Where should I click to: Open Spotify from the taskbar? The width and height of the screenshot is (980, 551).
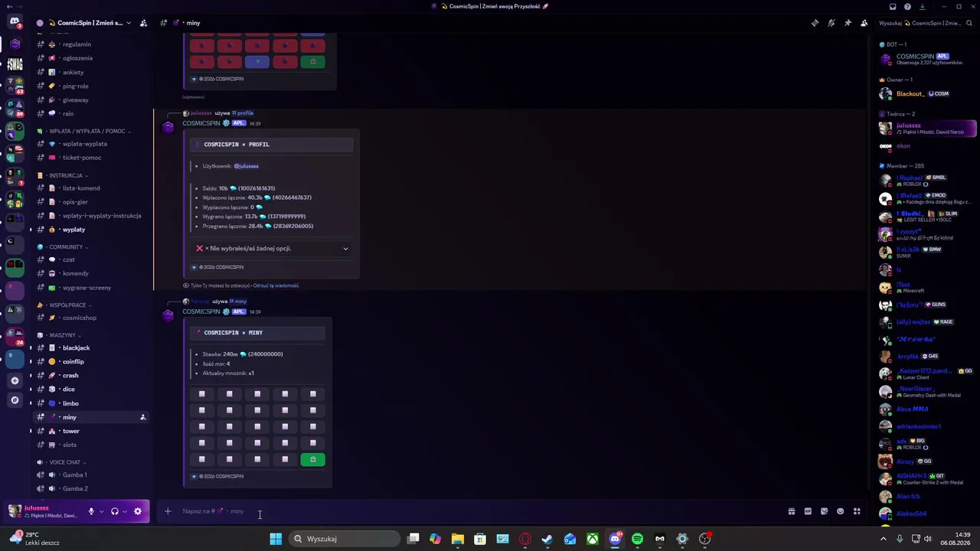click(638, 539)
